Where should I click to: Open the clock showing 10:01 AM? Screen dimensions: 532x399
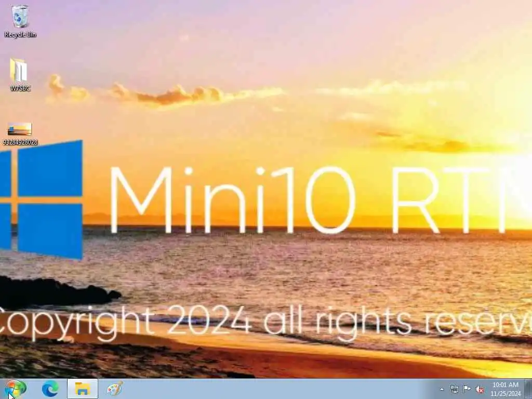[505, 389]
